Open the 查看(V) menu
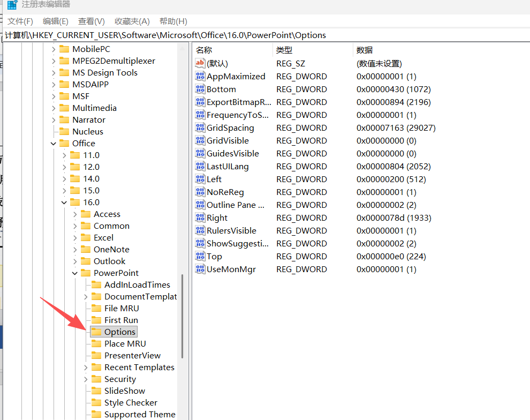530x420 pixels. [91, 21]
